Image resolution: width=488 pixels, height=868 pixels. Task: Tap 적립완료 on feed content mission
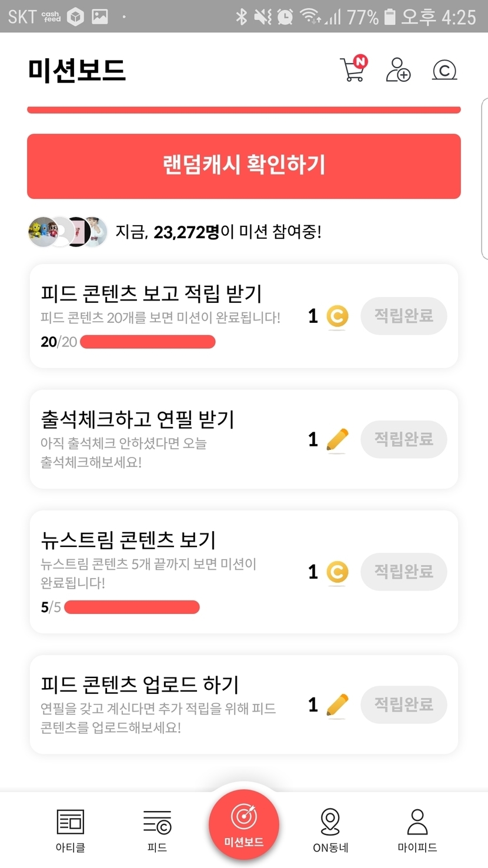(404, 316)
